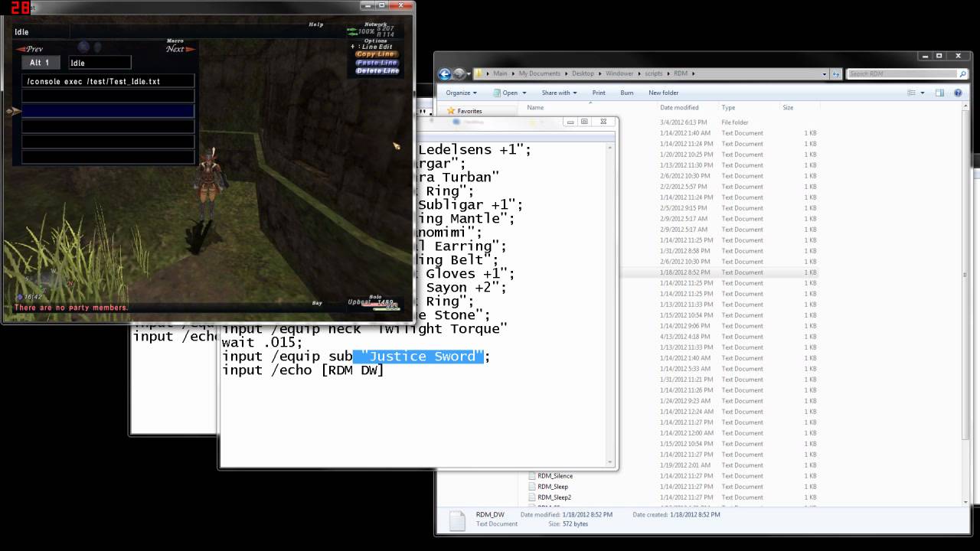This screenshot has width=980, height=551.
Task: Go forward in the Explorer window
Action: 459,74
